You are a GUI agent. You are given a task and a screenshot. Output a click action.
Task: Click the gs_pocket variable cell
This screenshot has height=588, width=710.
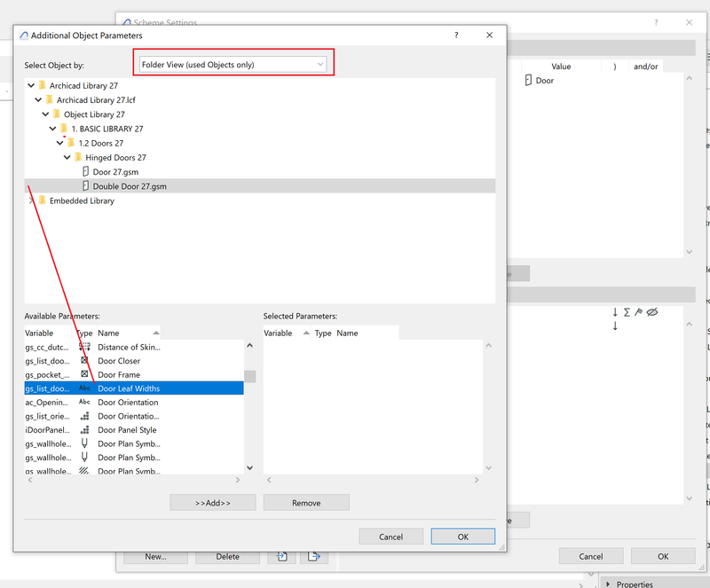pos(48,375)
